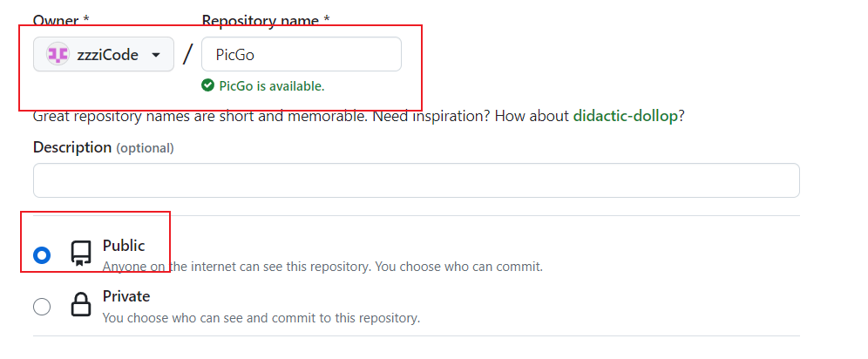Click the Private lock icon
The width and height of the screenshot is (868, 359).
81,305
